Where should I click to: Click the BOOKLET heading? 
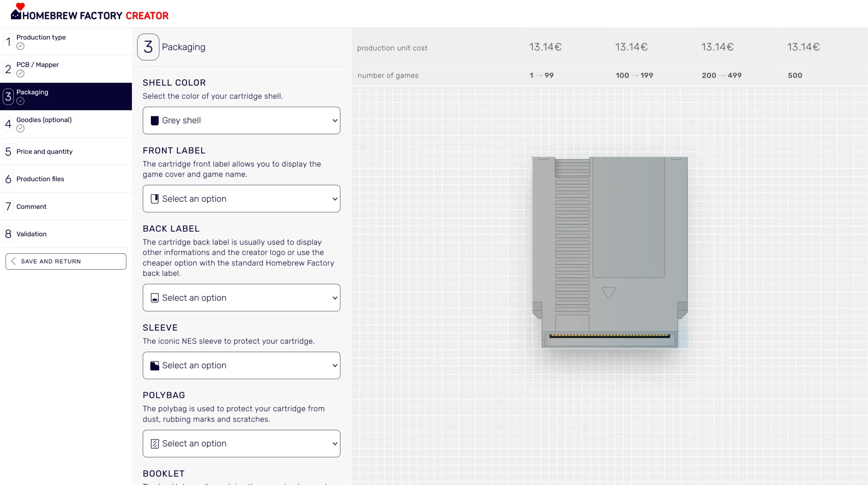coord(163,473)
